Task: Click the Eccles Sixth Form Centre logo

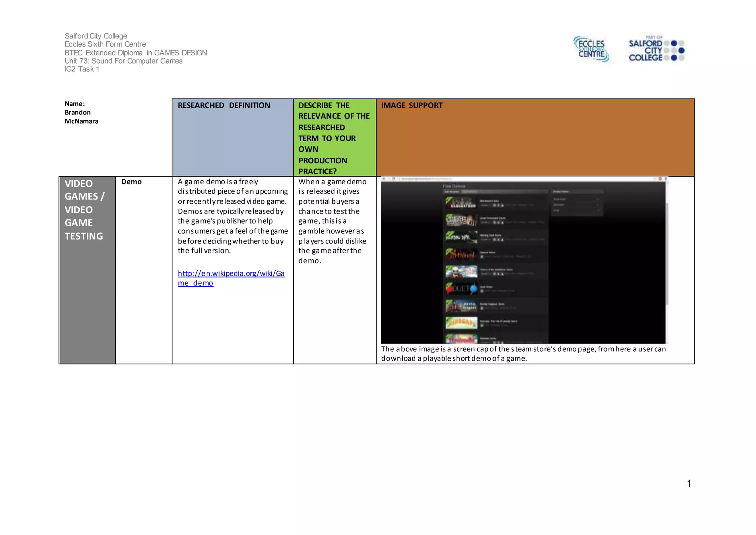Action: (591, 49)
